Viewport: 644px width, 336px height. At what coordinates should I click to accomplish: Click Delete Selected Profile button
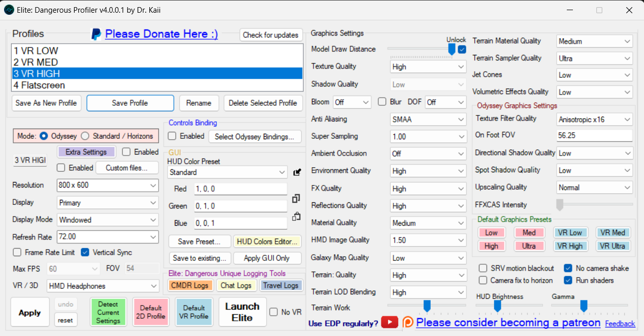coord(263,103)
